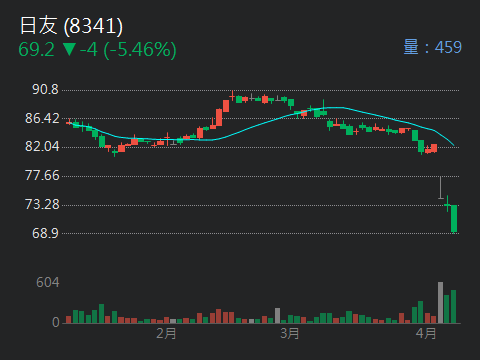Image resolution: width=480 pixels, height=360 pixels.
Task: Click the rightmost green volume bar
Action: tap(453, 307)
